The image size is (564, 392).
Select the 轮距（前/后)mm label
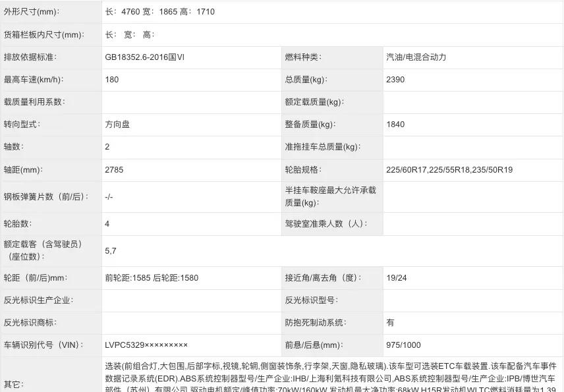point(36,277)
